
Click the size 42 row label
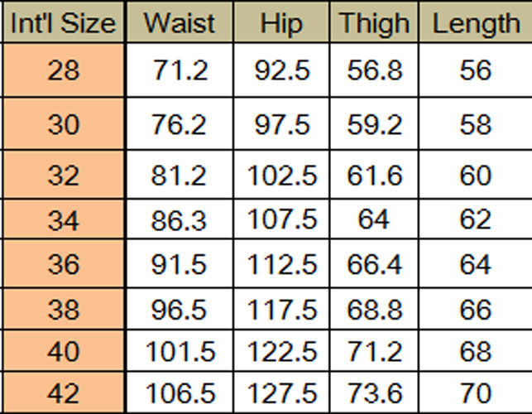click(x=64, y=392)
